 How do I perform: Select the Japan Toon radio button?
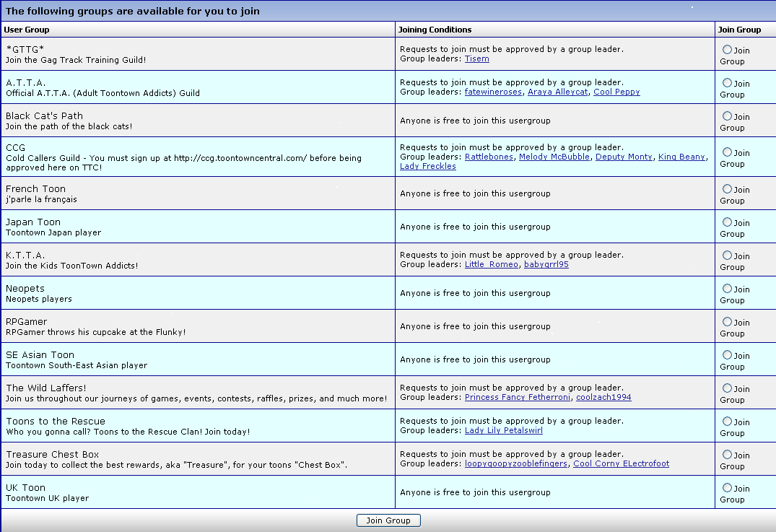(x=727, y=222)
